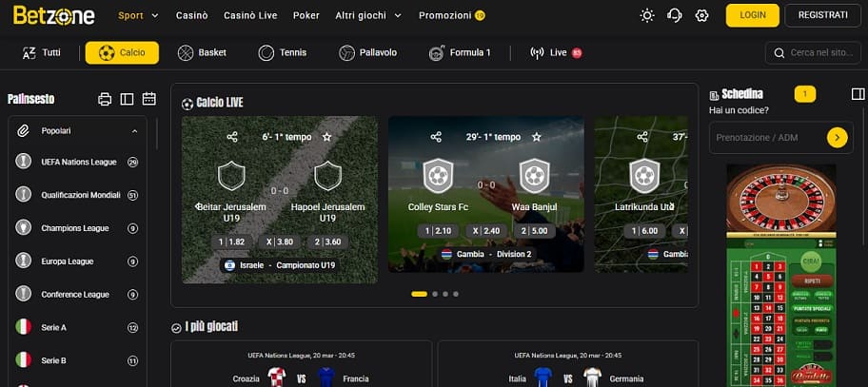Click the Hapoel Jerusalem U19 team crest
The image size is (868, 387).
point(327,175)
